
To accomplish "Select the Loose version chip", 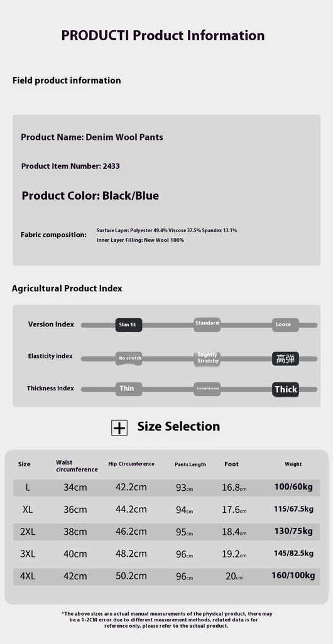I will click(x=285, y=325).
